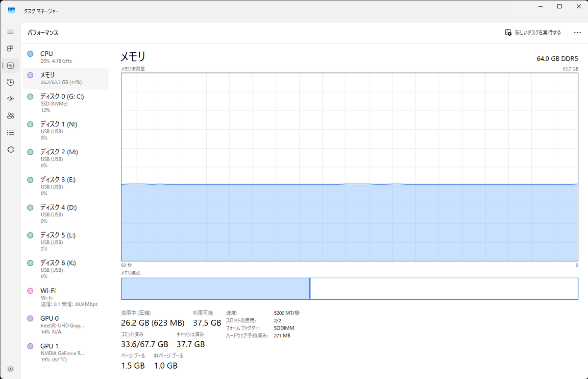Select ディスク 6 (K:) entry

pyautogui.click(x=66, y=269)
